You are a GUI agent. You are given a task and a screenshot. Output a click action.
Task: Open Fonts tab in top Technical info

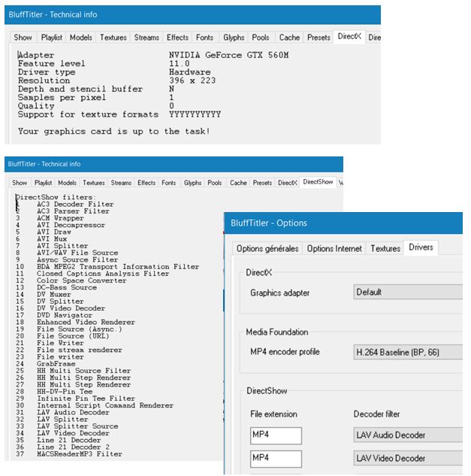(204, 38)
